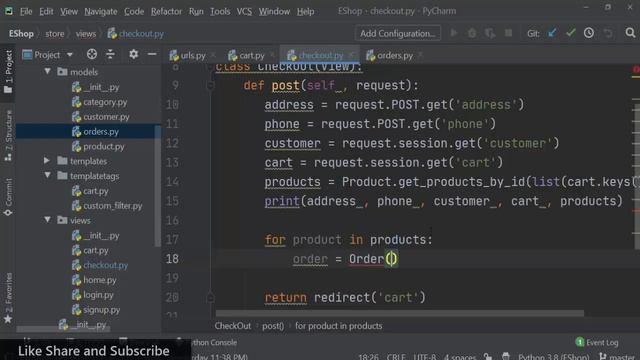
Task: Collapse the templatetags folder
Action: [x=48, y=176]
